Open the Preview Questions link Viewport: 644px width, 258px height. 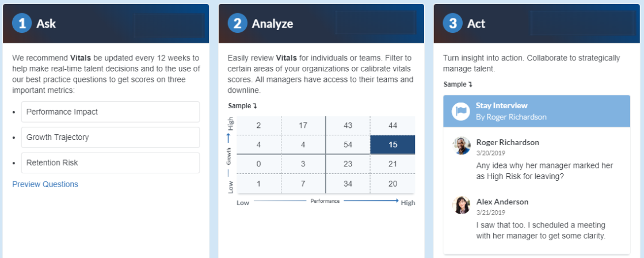pyautogui.click(x=45, y=184)
